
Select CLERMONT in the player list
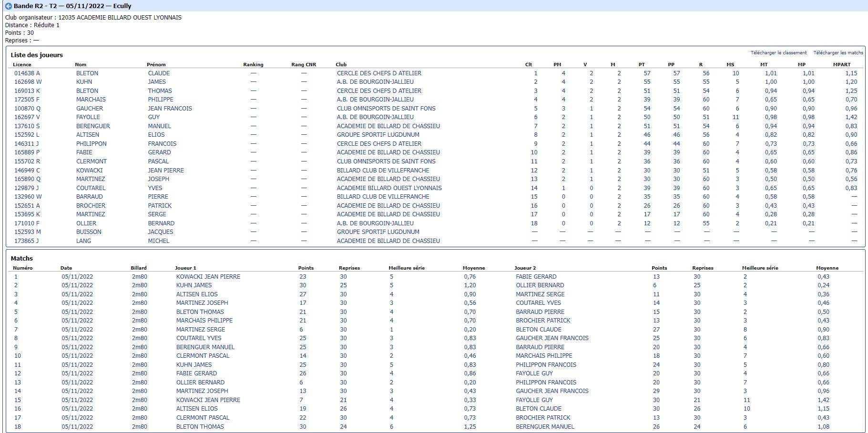click(x=92, y=161)
